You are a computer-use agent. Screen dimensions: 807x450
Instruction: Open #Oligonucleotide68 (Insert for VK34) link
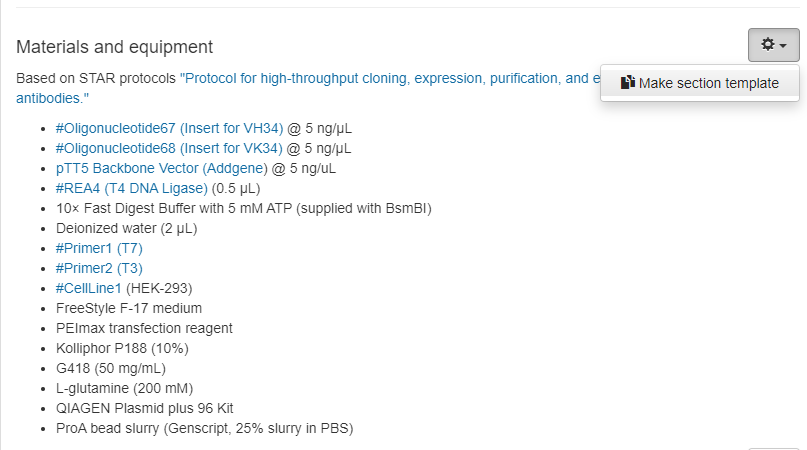pyautogui.click(x=169, y=148)
